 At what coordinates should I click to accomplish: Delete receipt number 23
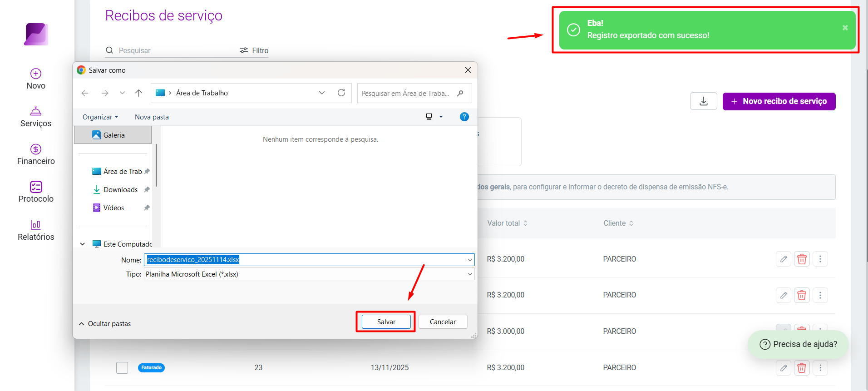(x=802, y=368)
